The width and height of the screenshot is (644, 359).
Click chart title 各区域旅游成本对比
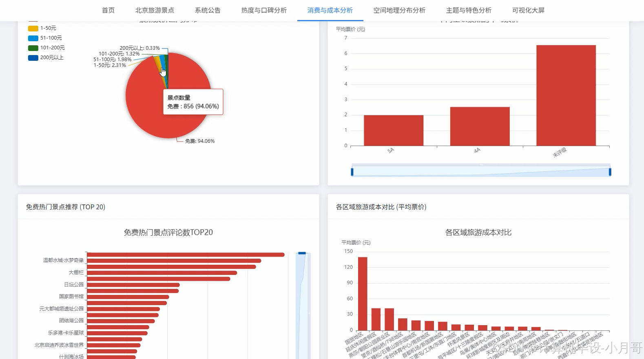coord(478,233)
